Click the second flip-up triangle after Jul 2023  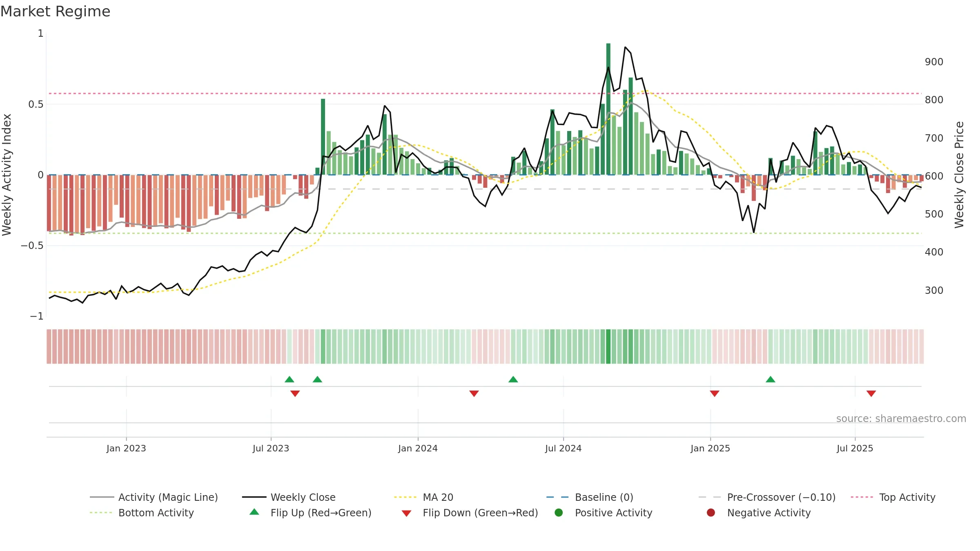point(317,380)
